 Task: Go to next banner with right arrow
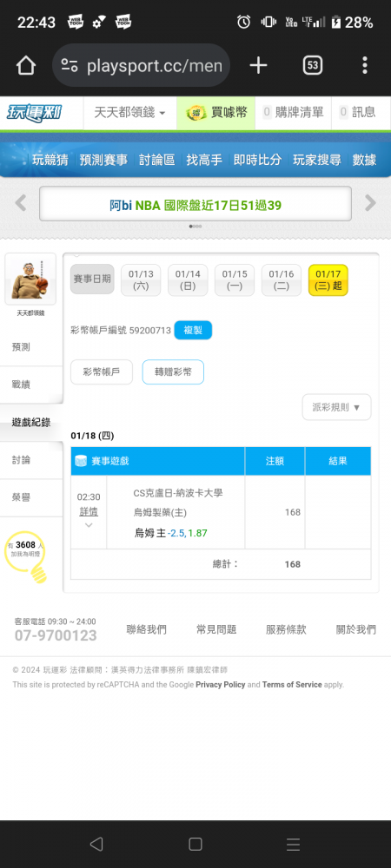click(x=370, y=203)
